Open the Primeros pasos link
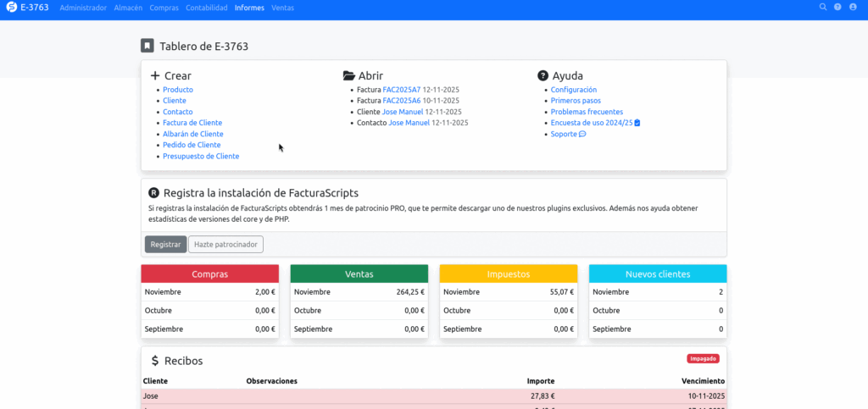The image size is (868, 409). 576,101
